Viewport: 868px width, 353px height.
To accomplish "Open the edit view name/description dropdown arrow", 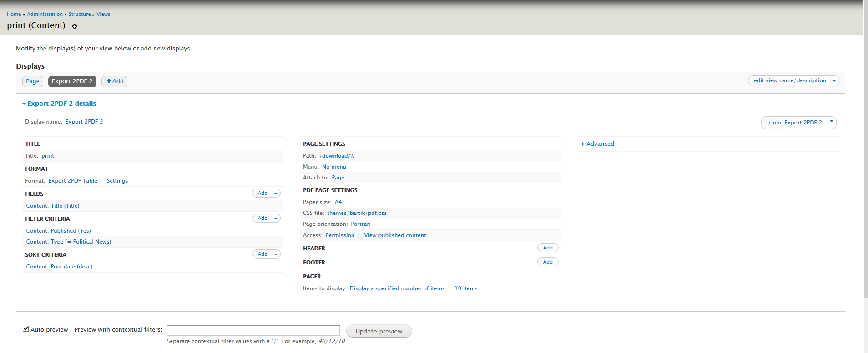I will click(x=834, y=81).
